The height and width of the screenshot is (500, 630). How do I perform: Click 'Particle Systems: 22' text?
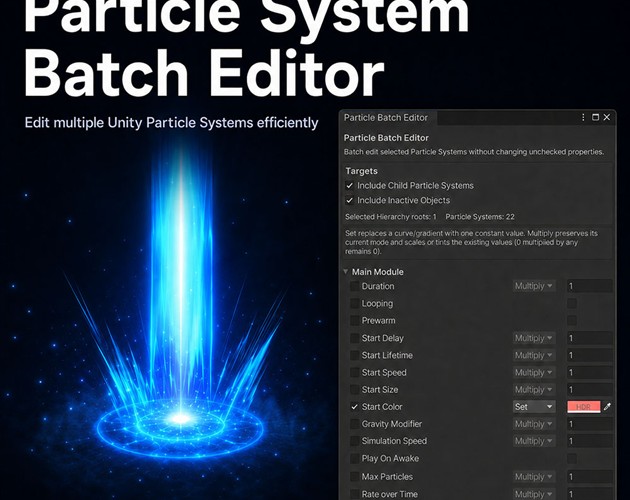(x=480, y=217)
